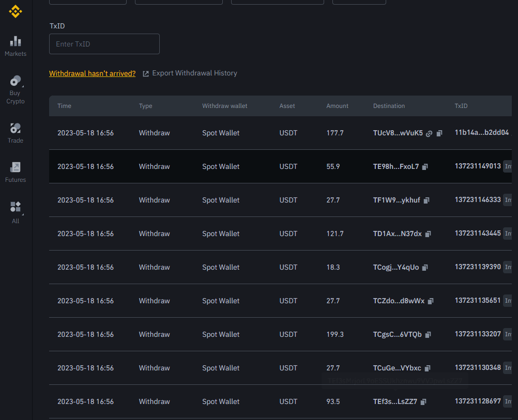Screen dimensions: 518x420
Task: Click the Type column header
Action: point(145,106)
